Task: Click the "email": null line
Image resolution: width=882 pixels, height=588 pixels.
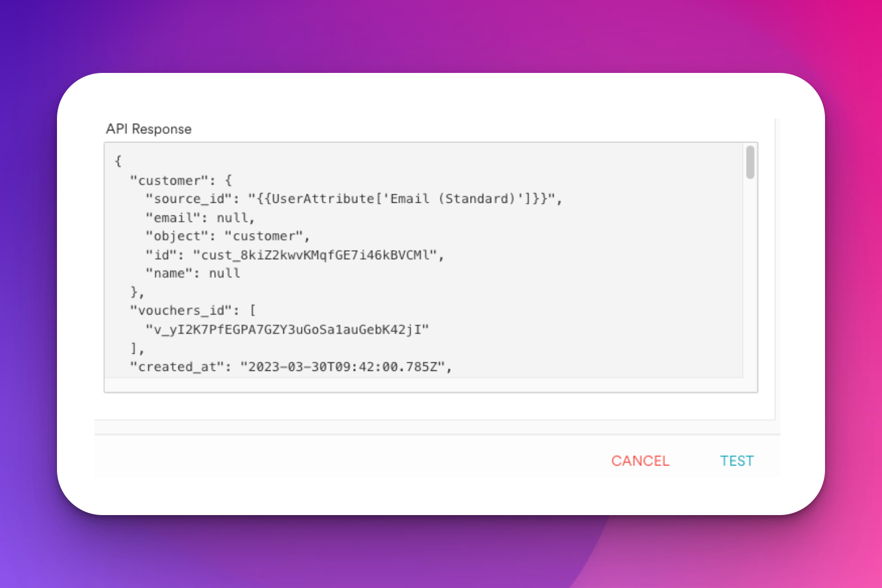Action: click(200, 218)
